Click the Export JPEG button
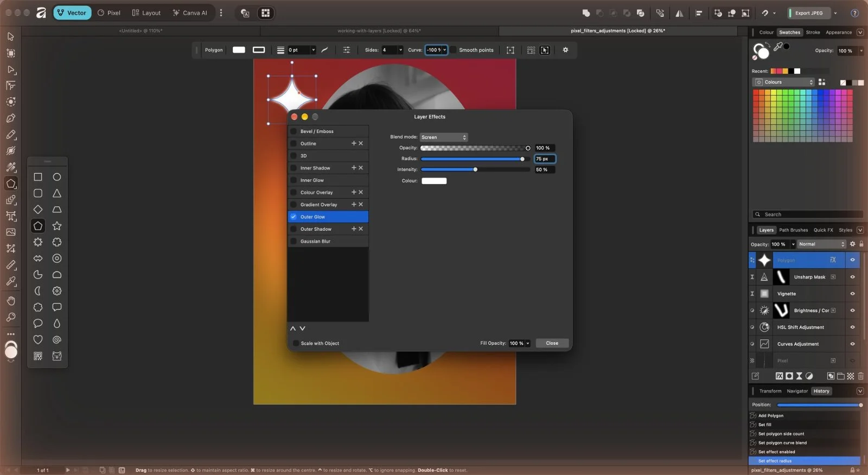The image size is (868, 475). point(808,13)
